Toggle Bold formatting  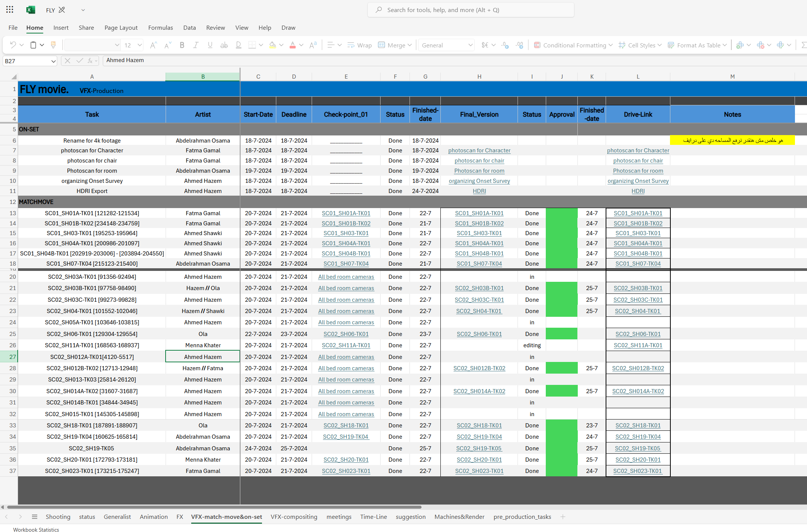click(182, 45)
